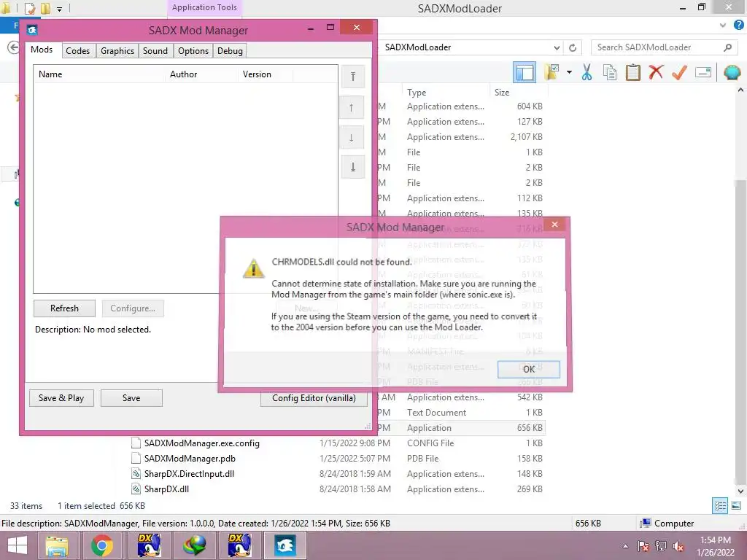This screenshot has height=560, width=747.
Task: Open the Graphics tab in Mod Manager
Action: coord(117,51)
